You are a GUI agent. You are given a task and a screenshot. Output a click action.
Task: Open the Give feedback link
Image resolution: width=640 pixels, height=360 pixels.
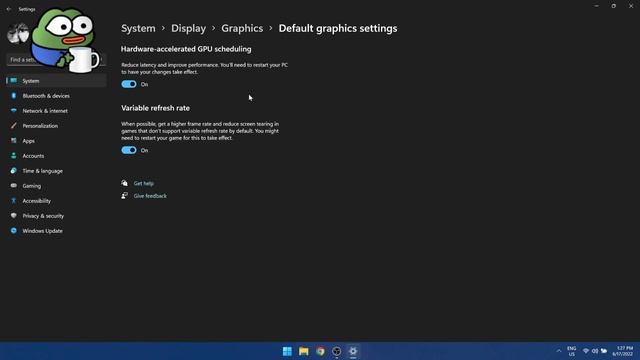point(150,196)
